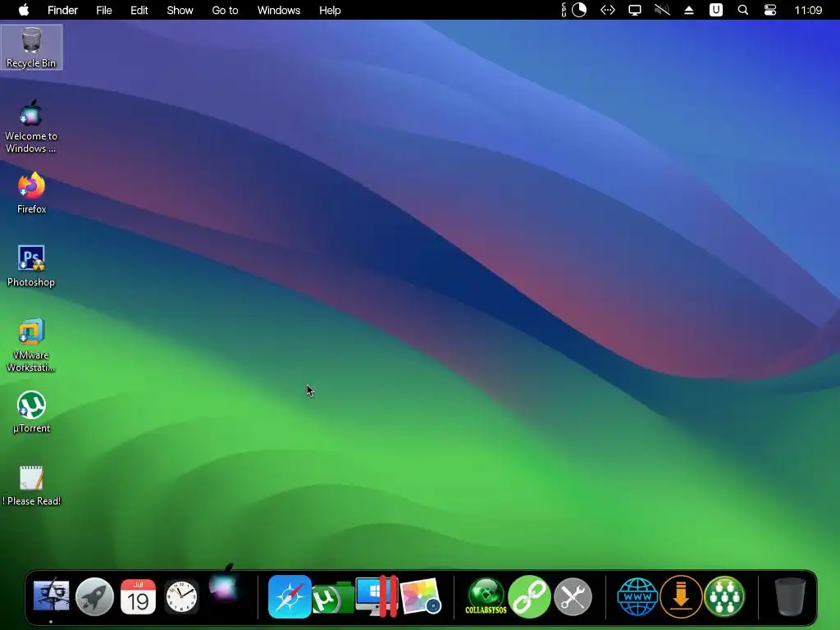Image resolution: width=840 pixels, height=630 pixels.
Task: Click the eject menu bar icon
Action: (689, 10)
